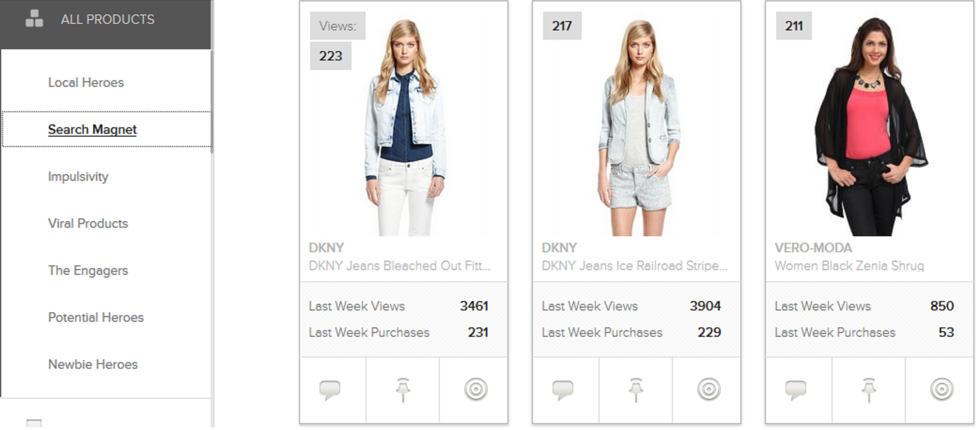980x430 pixels.
Task: Click target icon on DKNY Bleached Out card
Action: (476, 389)
